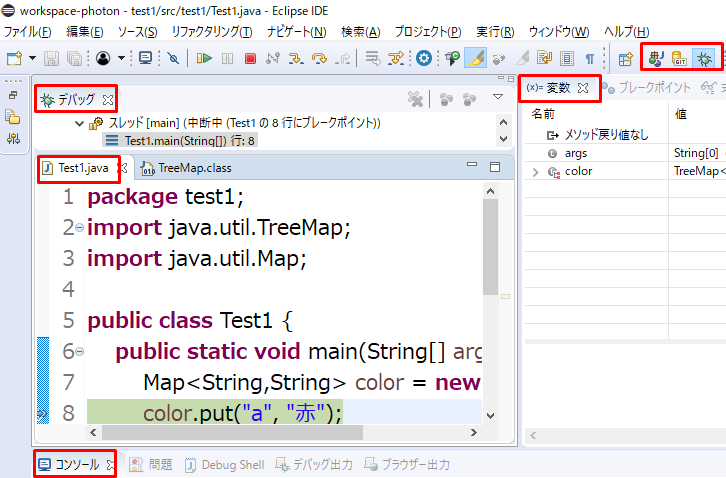Open the リファクタリング(T) menu
The width and height of the screenshot is (726, 478).
coord(212,31)
